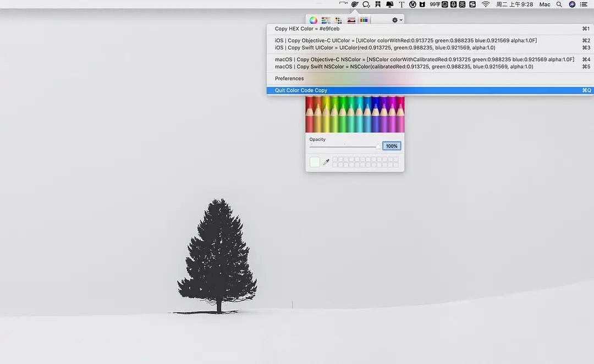Open the Wi-Fi status menu
594x364 pixels.
tap(486, 4)
